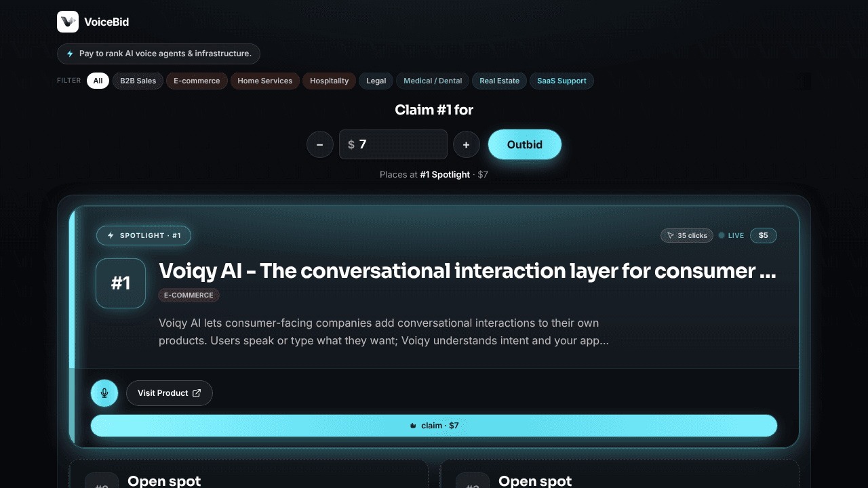Increase the bid amount with plus button
Image resolution: width=868 pixels, height=488 pixels.
(467, 144)
